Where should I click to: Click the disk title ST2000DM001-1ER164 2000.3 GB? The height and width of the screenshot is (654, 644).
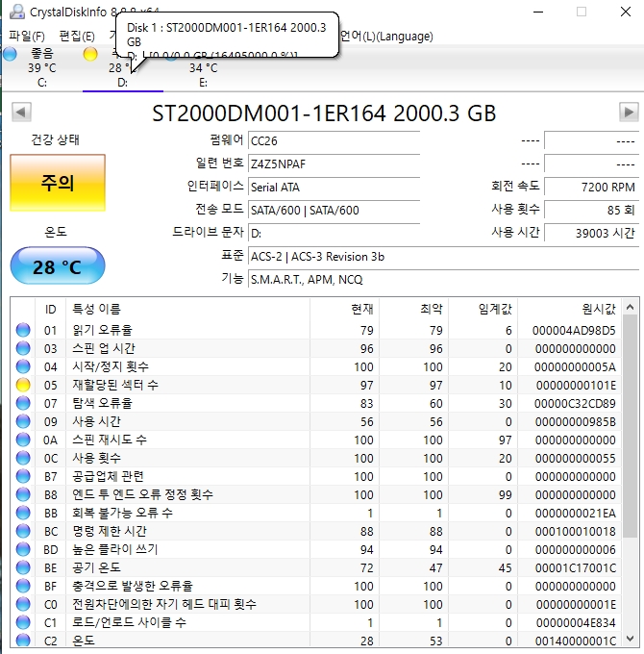point(324,113)
